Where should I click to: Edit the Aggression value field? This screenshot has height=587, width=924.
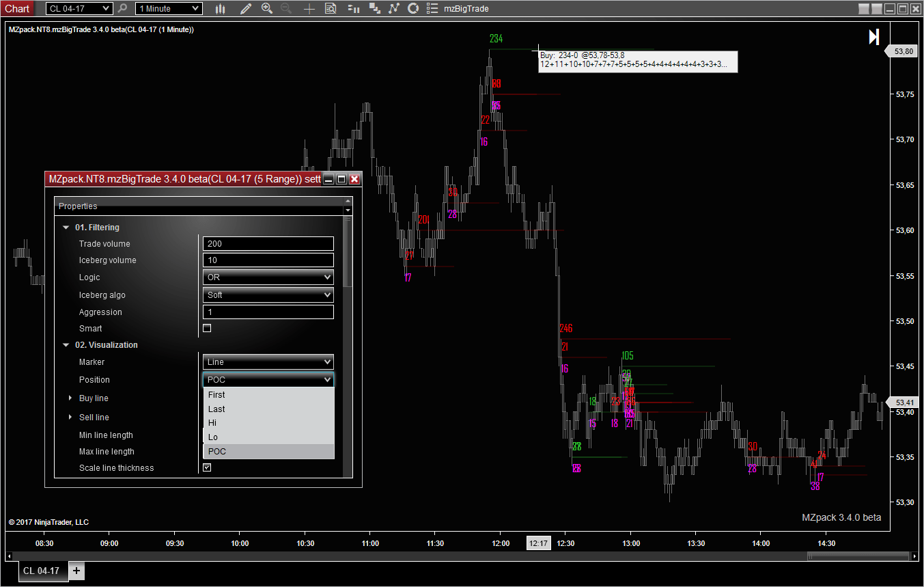tap(268, 312)
